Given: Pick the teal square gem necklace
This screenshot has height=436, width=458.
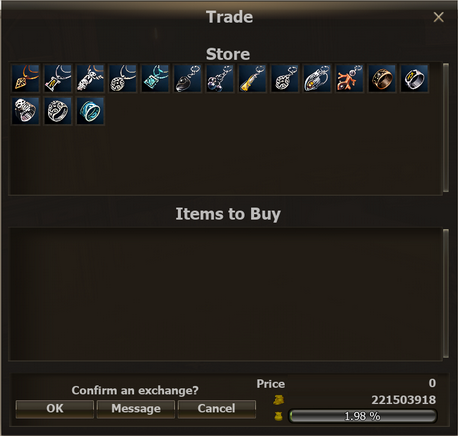Looking at the screenshot, I should [155, 78].
